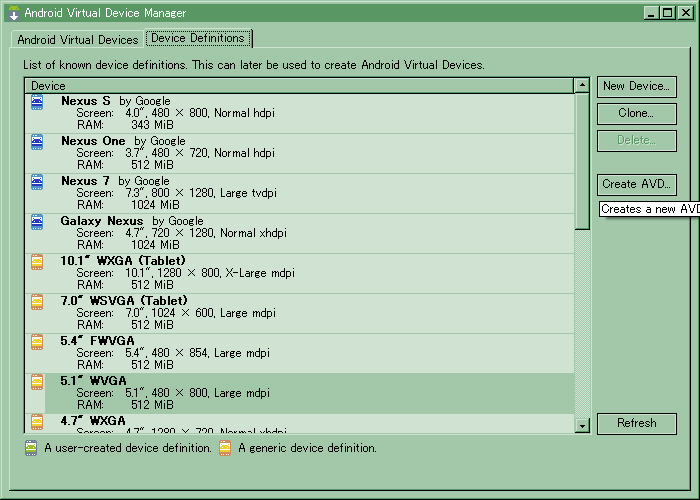Click 'A user-created device definition.' legend text
This screenshot has height=500, width=700.
click(x=128, y=448)
